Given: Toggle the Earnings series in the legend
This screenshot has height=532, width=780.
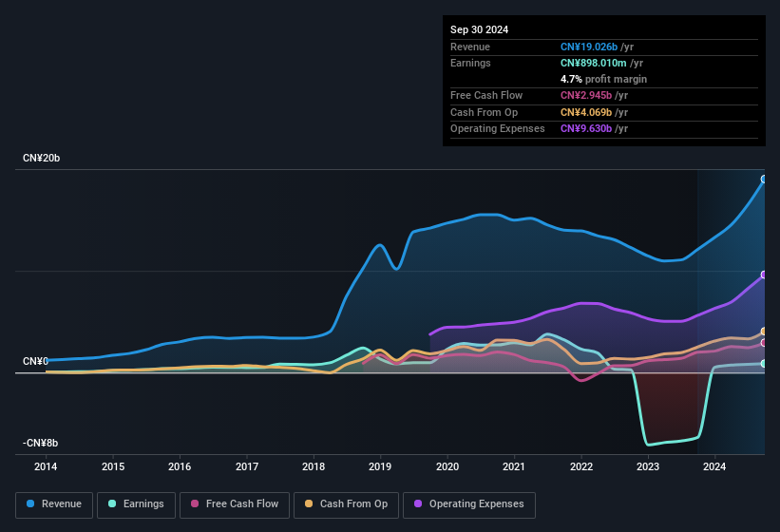Looking at the screenshot, I should pyautogui.click(x=136, y=504).
